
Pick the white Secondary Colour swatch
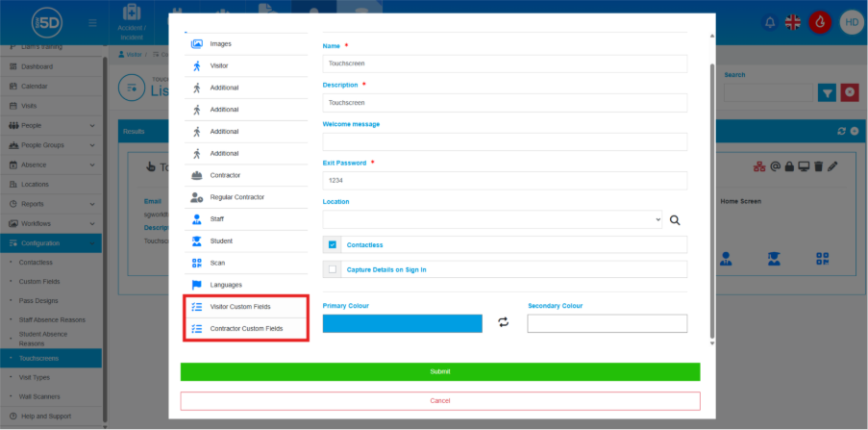click(x=608, y=323)
